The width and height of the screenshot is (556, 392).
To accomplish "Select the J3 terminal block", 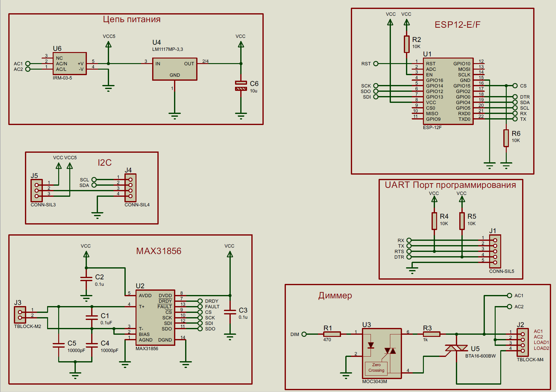I will (x=20, y=315).
